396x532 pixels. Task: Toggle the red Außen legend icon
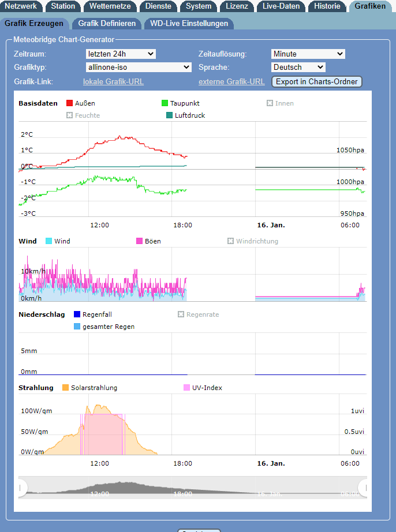coord(70,103)
